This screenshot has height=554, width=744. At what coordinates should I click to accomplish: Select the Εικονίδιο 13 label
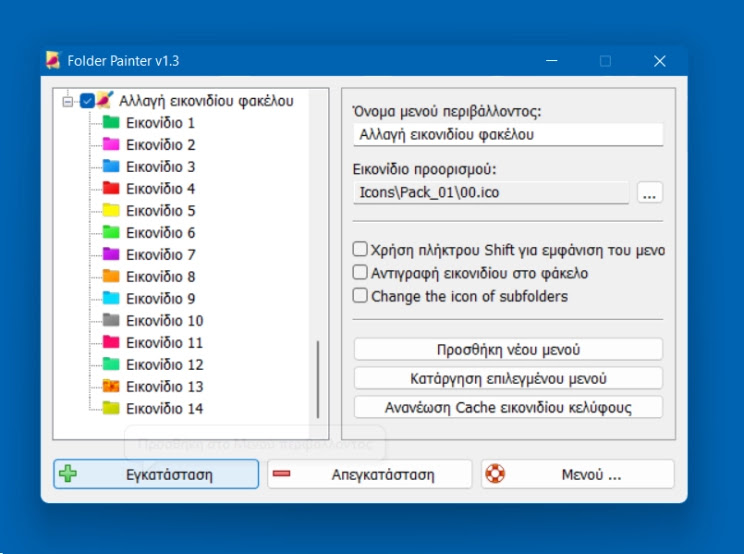pyautogui.click(x=165, y=387)
